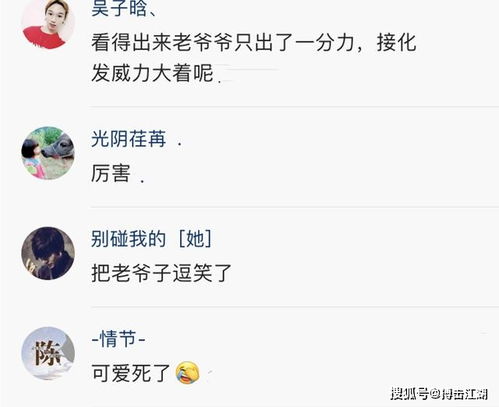The height and width of the screenshot is (407, 499).
Task: Tap the username -情节-
Action: pyautogui.click(x=118, y=339)
